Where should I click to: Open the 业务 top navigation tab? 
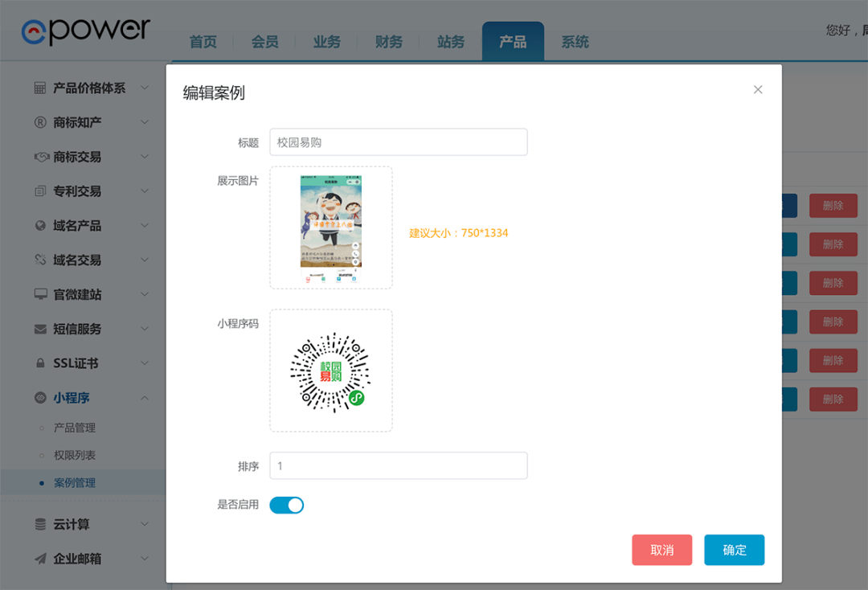coord(327,42)
